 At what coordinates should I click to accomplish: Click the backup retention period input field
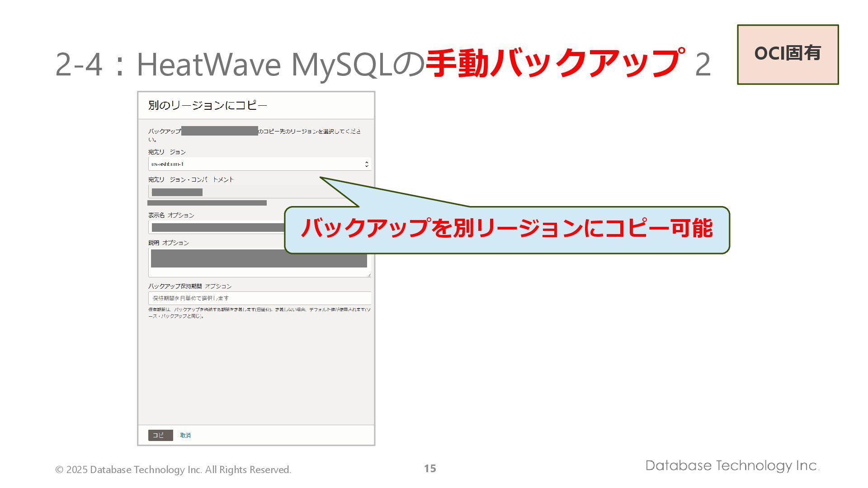[259, 298]
